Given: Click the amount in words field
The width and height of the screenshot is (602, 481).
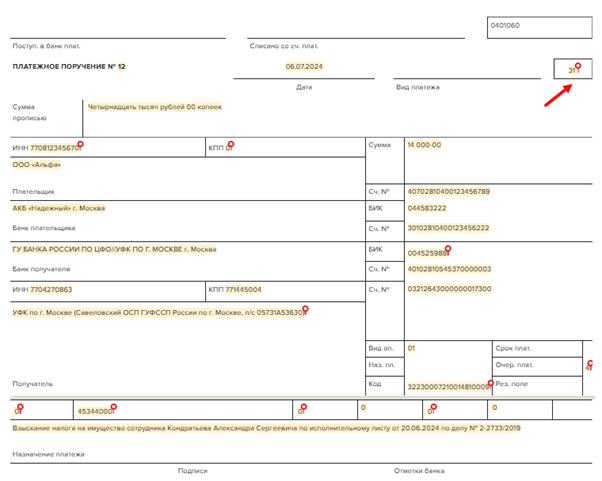Looking at the screenshot, I should tap(155, 107).
